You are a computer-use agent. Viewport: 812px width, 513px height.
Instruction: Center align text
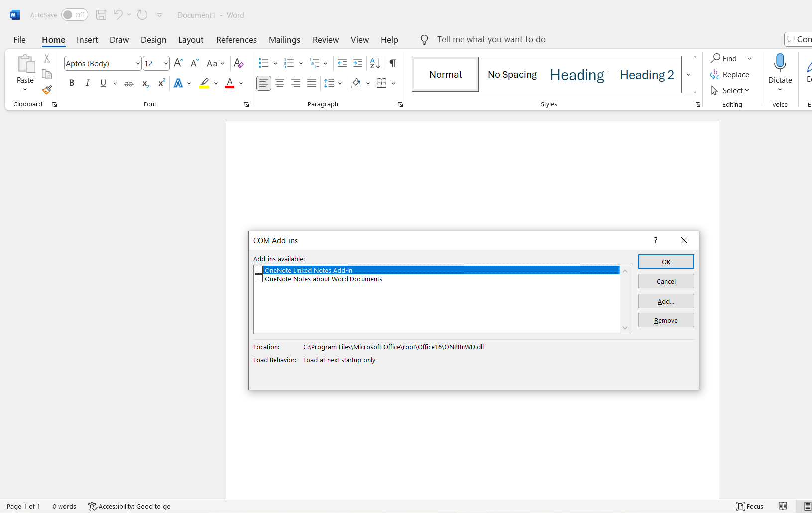point(280,83)
